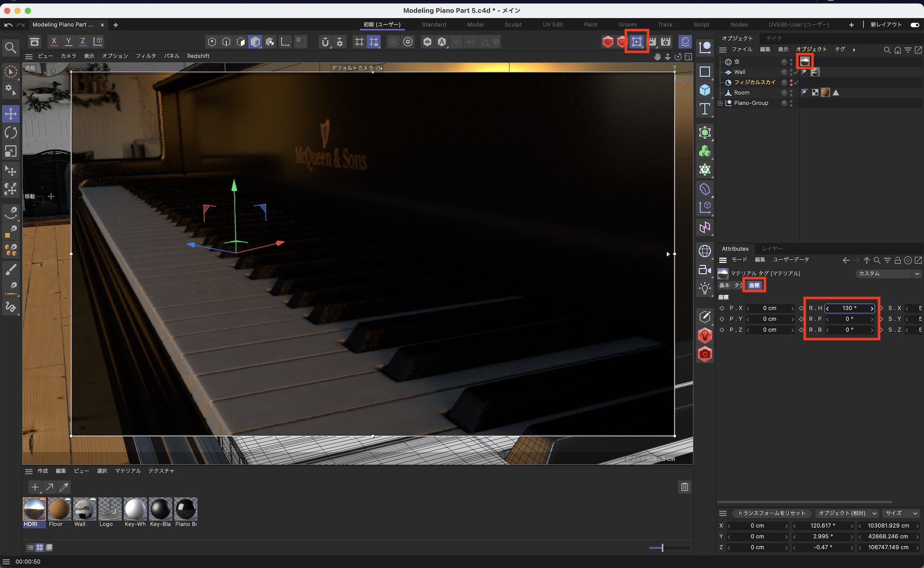Open the 座標 tab of material tag

point(754,285)
